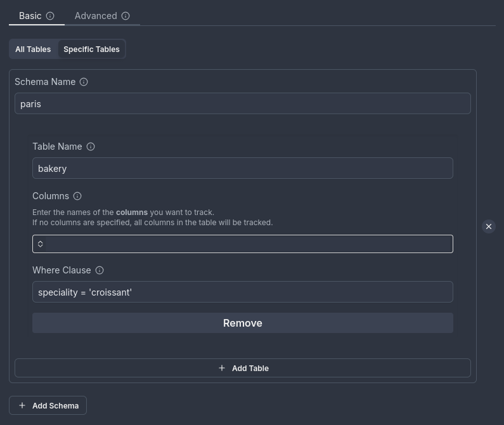This screenshot has height=425, width=504.
Task: Switch to the Basic tab
Action: click(x=30, y=16)
